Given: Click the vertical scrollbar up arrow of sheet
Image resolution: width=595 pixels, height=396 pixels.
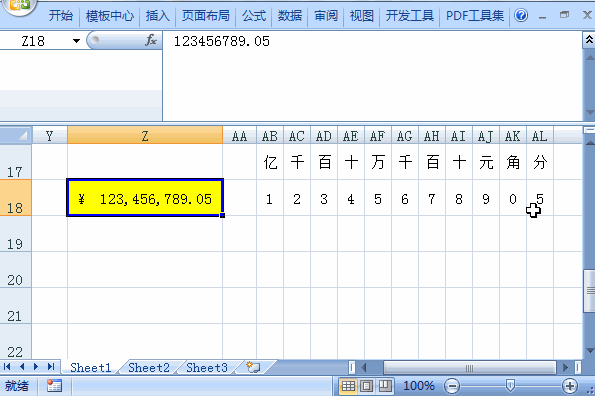Looking at the screenshot, I should pyautogui.click(x=589, y=143).
